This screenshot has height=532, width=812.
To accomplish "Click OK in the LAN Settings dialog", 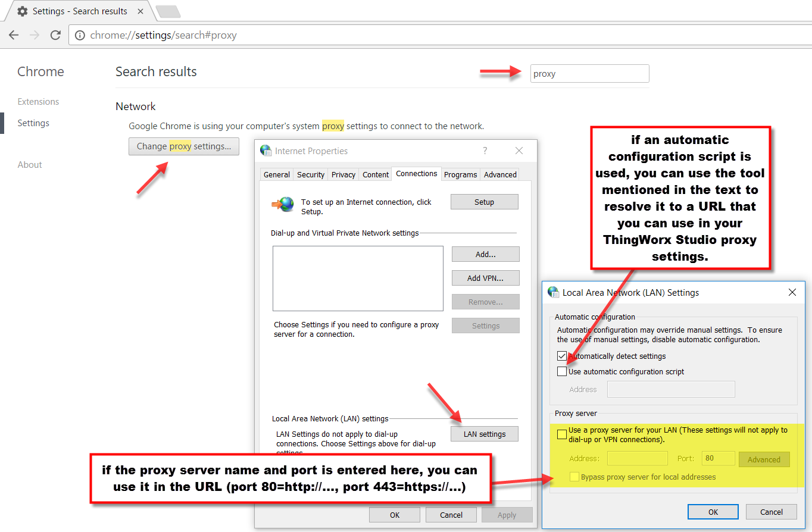I will point(713,512).
